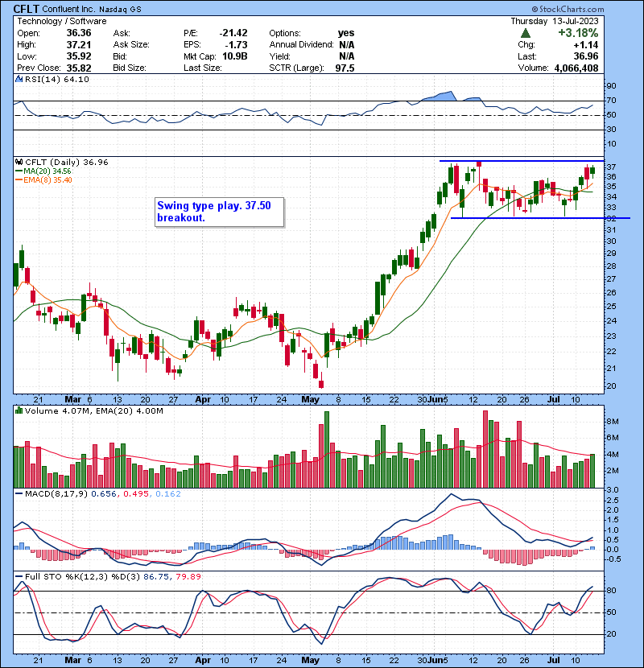Click the High value 37.21
Image resolution: width=644 pixels, height=668 pixels.
click(x=79, y=44)
